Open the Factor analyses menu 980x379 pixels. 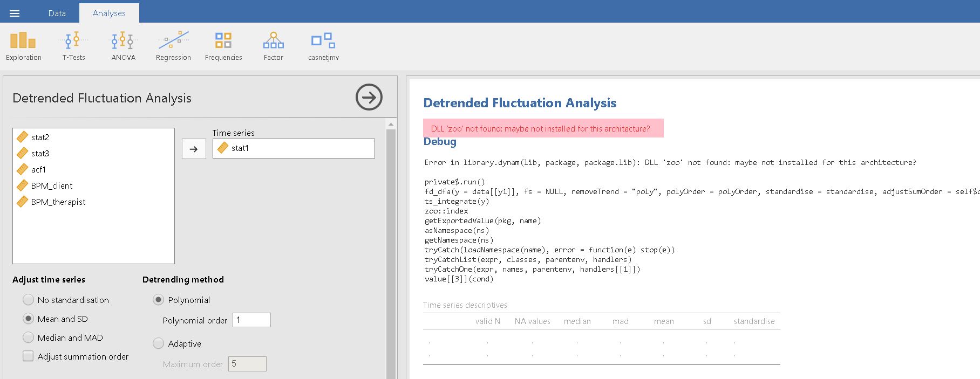coord(273,46)
